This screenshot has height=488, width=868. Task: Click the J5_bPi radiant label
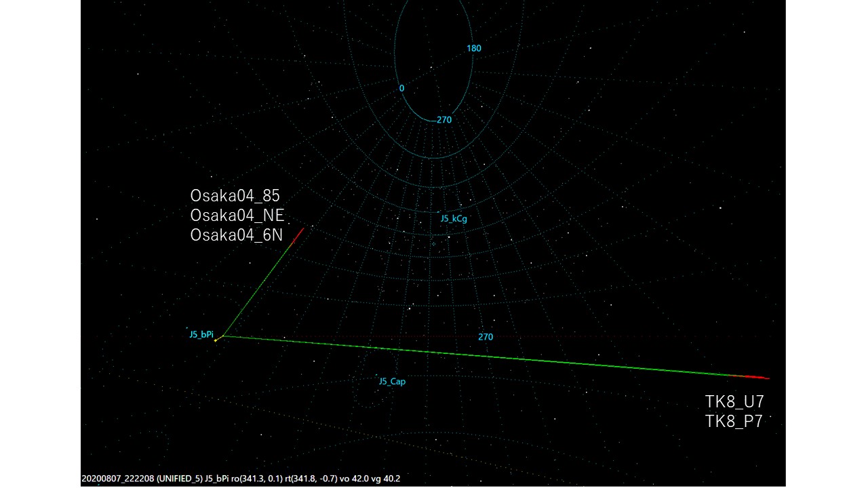tap(201, 334)
